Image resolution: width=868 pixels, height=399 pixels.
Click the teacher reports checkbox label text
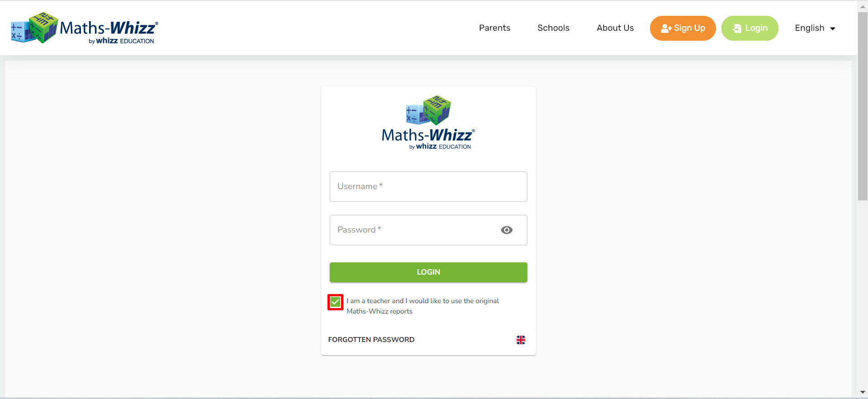422,306
